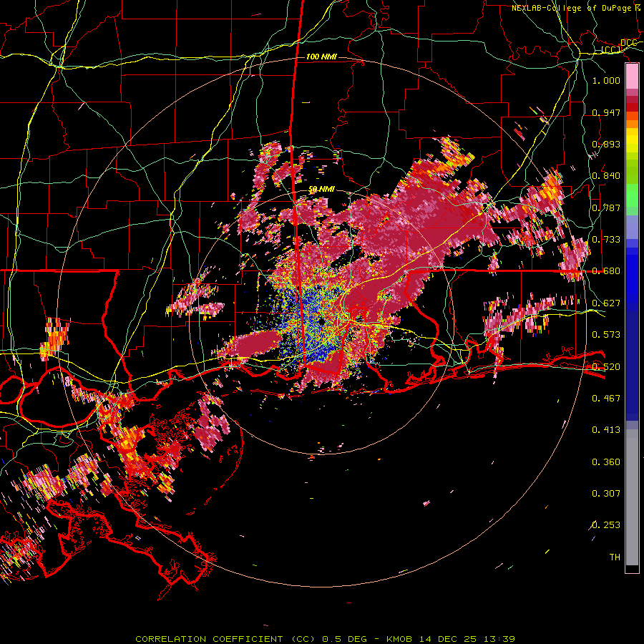Click the (CC) label above the color bar

(611, 50)
